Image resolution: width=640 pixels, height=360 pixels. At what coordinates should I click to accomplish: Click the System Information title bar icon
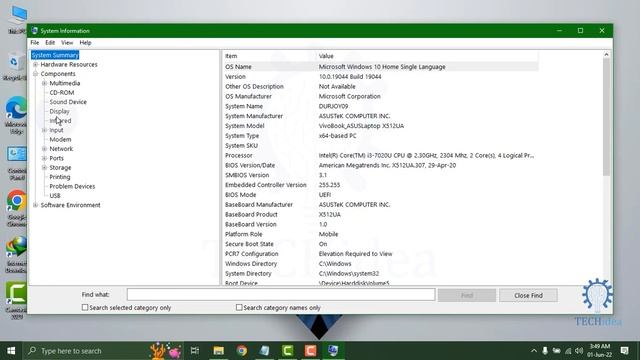[x=34, y=31]
